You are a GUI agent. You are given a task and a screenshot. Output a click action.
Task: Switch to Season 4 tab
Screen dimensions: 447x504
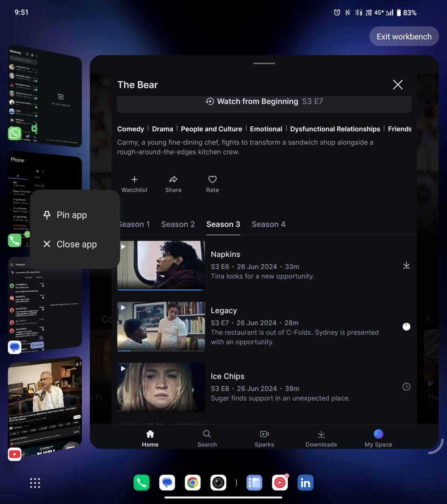pos(269,224)
